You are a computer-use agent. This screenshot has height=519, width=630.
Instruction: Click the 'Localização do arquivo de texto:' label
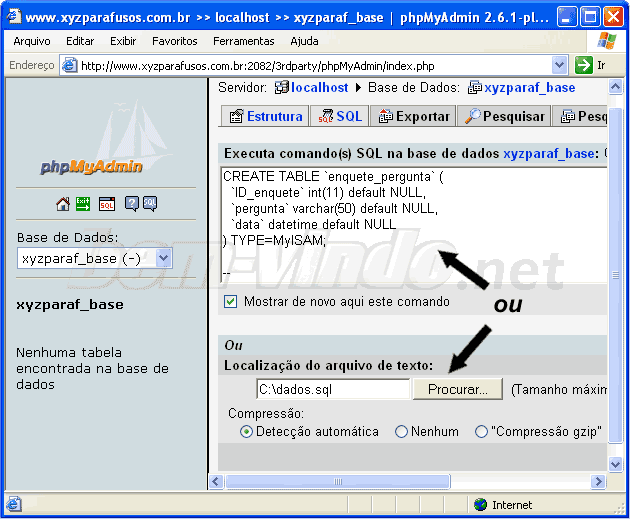pyautogui.click(x=328, y=365)
